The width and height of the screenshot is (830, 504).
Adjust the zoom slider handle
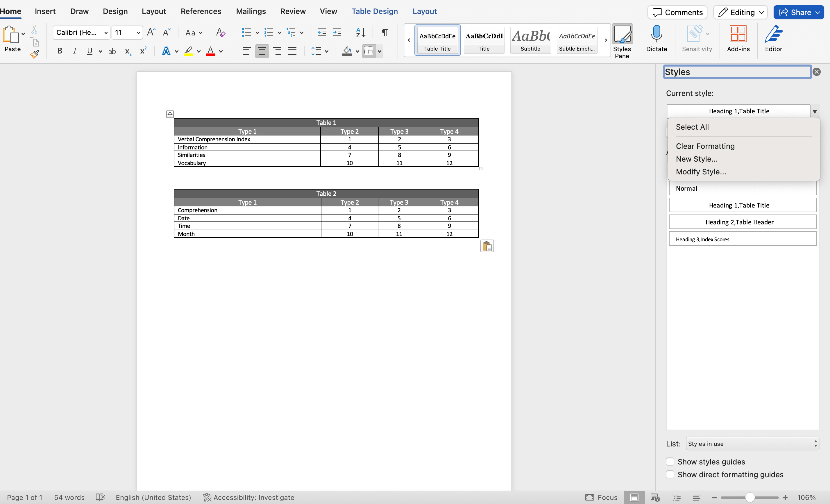pyautogui.click(x=750, y=497)
